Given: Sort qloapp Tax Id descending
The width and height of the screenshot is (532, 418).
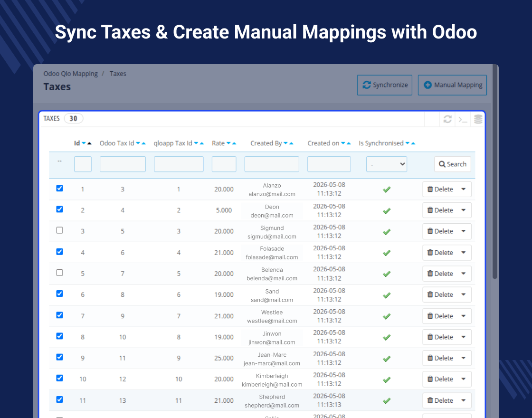Looking at the screenshot, I should [x=196, y=143].
